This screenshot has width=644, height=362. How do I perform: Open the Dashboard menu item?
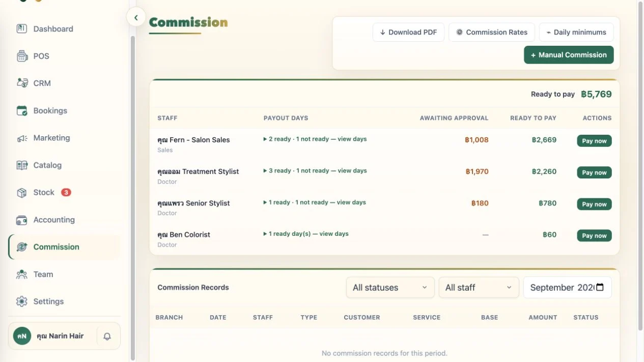[x=64, y=28]
